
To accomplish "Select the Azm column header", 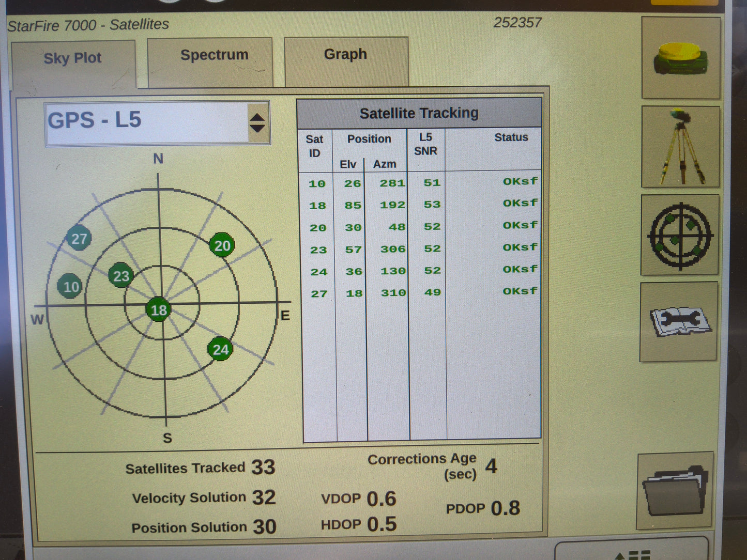I will (385, 164).
